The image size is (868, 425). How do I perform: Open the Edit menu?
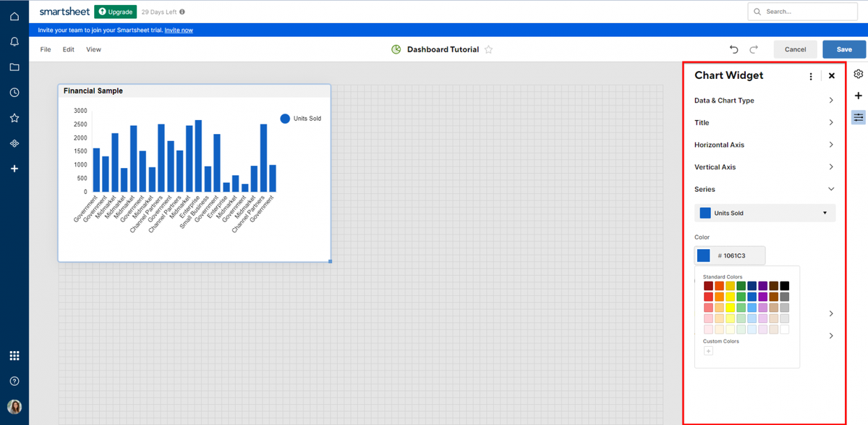click(x=68, y=49)
